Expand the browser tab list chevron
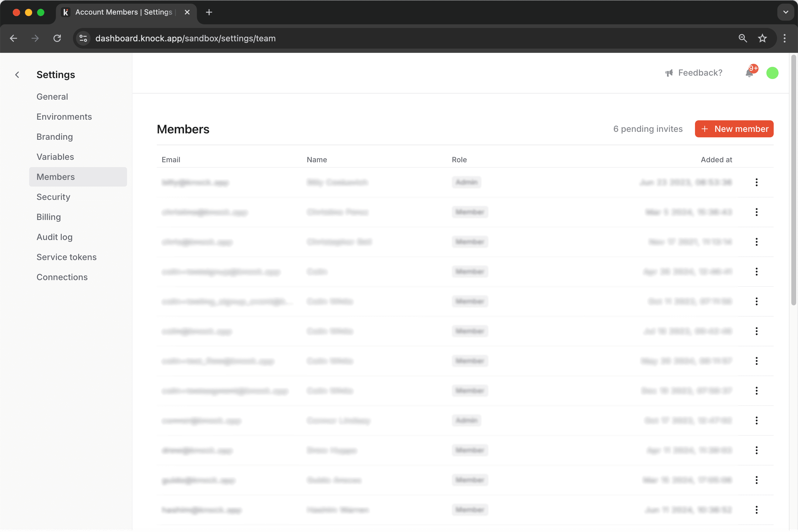The width and height of the screenshot is (798, 532). point(786,12)
